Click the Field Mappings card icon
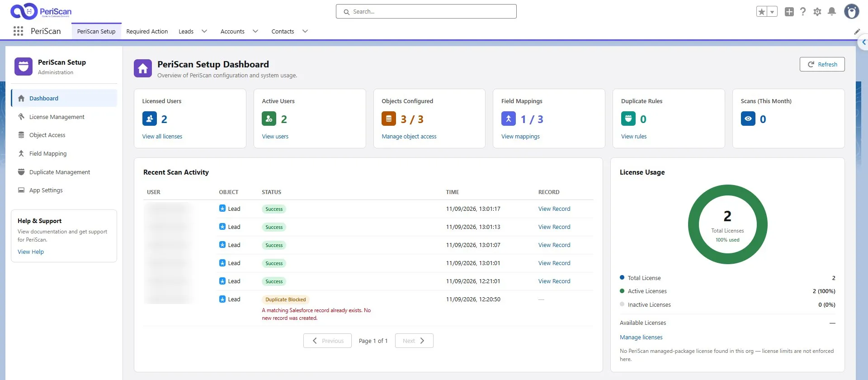 click(x=509, y=119)
